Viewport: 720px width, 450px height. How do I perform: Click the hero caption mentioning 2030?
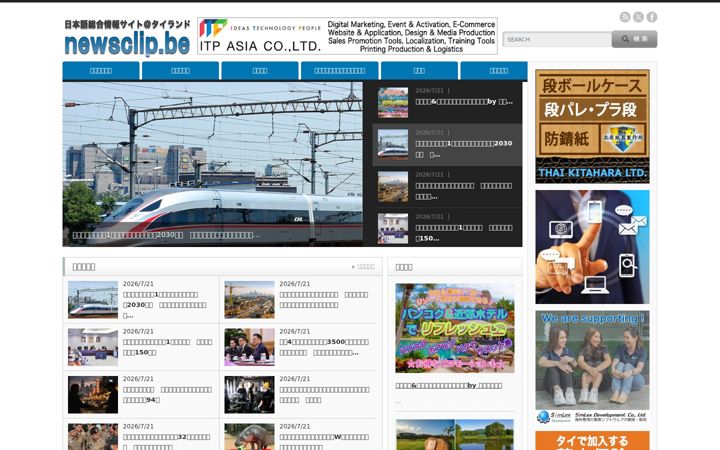166,235
